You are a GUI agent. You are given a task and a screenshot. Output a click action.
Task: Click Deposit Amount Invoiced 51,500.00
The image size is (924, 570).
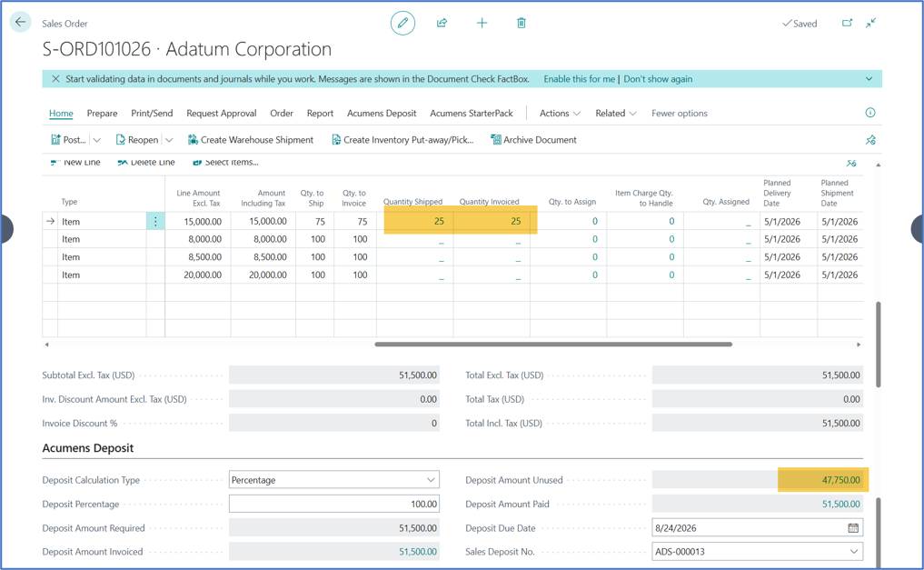[x=418, y=552]
